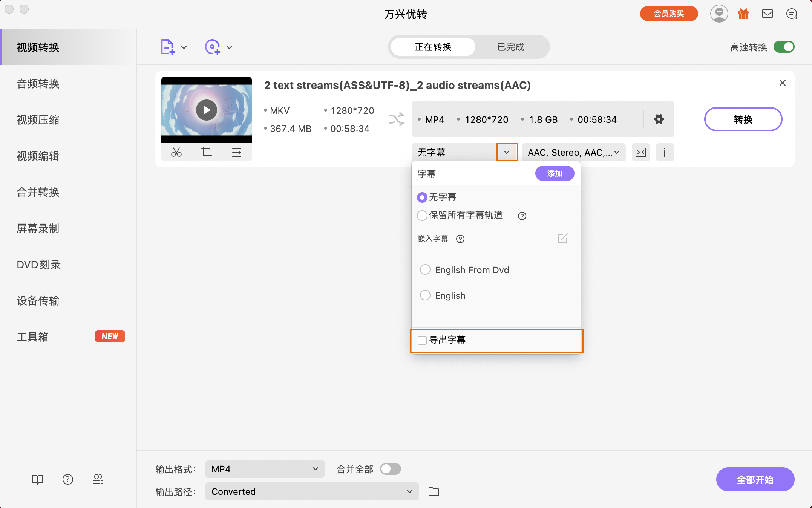Open the user guide book icon
812x508 pixels.
tap(38, 479)
